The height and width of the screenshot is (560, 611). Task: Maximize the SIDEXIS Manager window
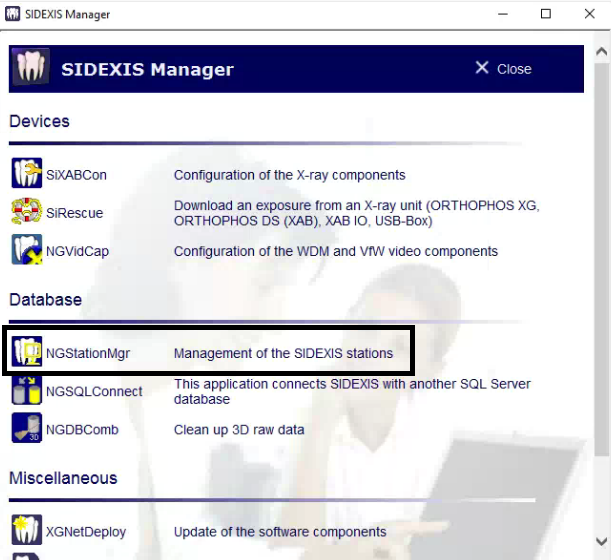546,14
